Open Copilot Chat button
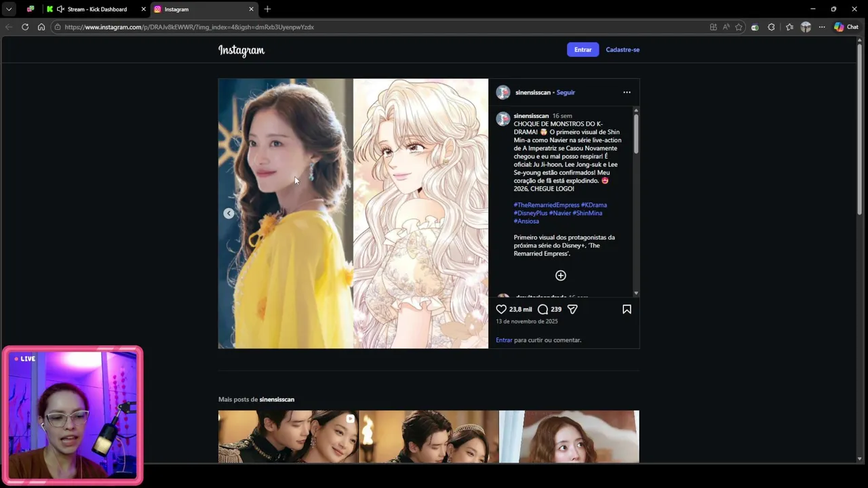The width and height of the screenshot is (868, 488). (x=846, y=27)
